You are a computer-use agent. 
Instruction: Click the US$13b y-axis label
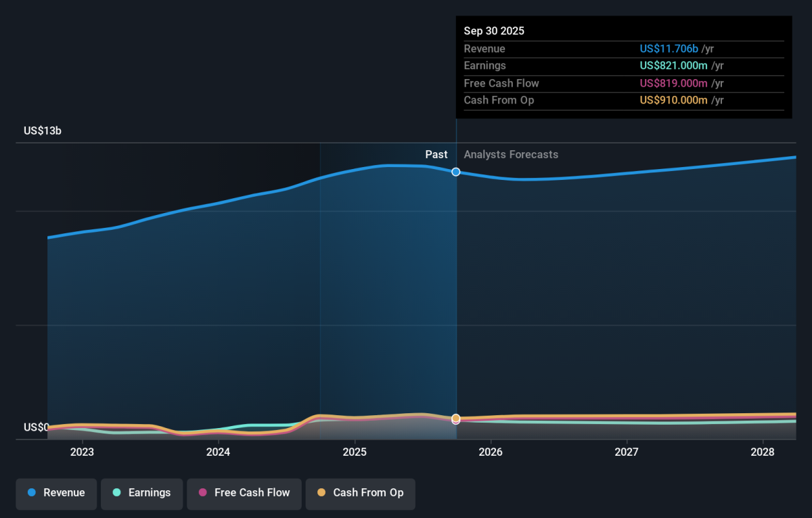click(x=43, y=131)
